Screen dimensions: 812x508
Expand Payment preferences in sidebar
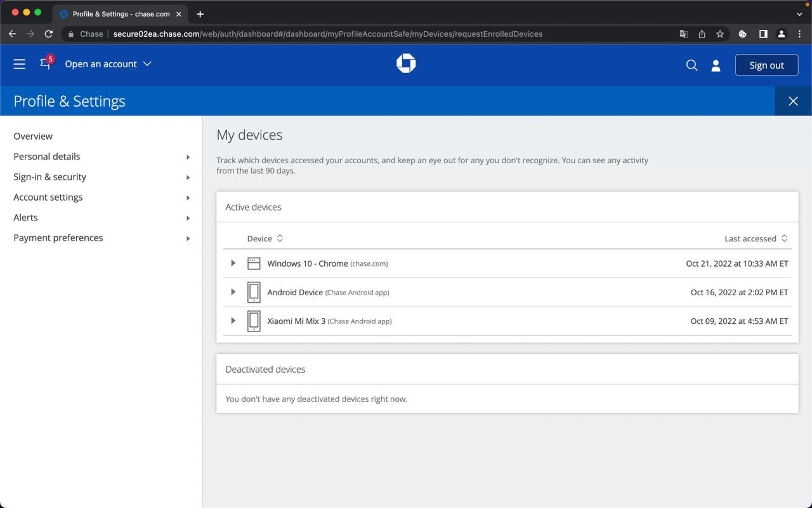(x=58, y=237)
